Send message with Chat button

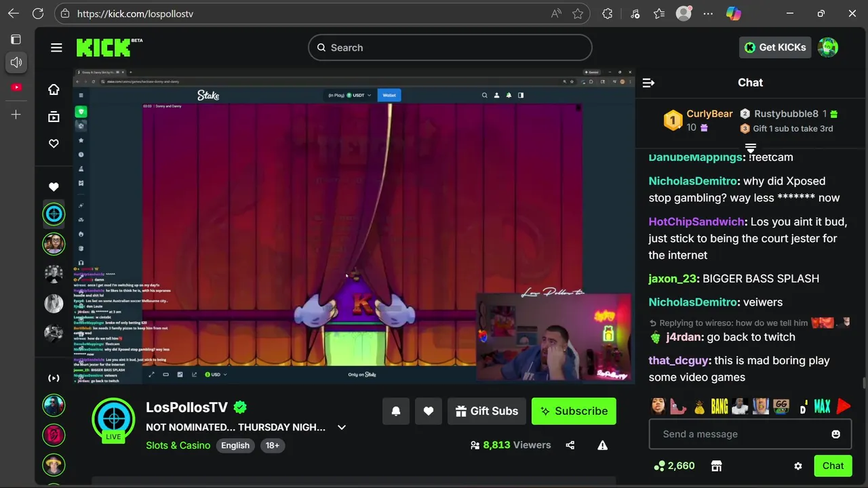click(833, 466)
